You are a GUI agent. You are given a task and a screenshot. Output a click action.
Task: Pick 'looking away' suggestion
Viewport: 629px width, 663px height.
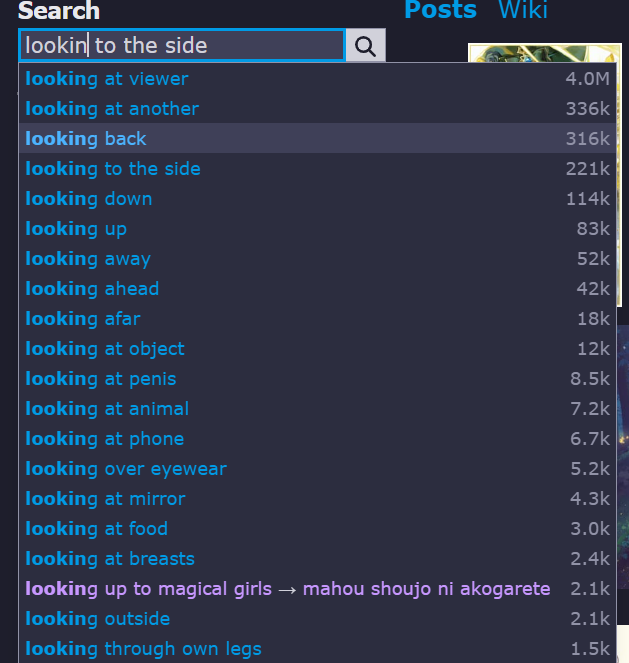click(x=317, y=259)
